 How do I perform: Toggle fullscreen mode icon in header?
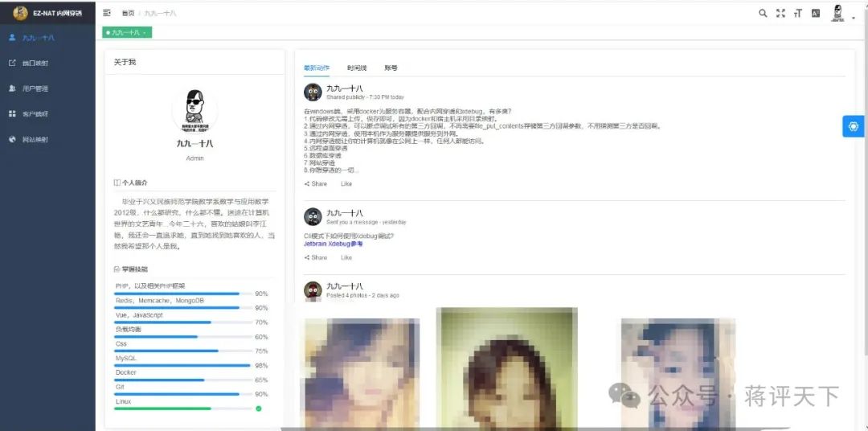click(x=780, y=13)
